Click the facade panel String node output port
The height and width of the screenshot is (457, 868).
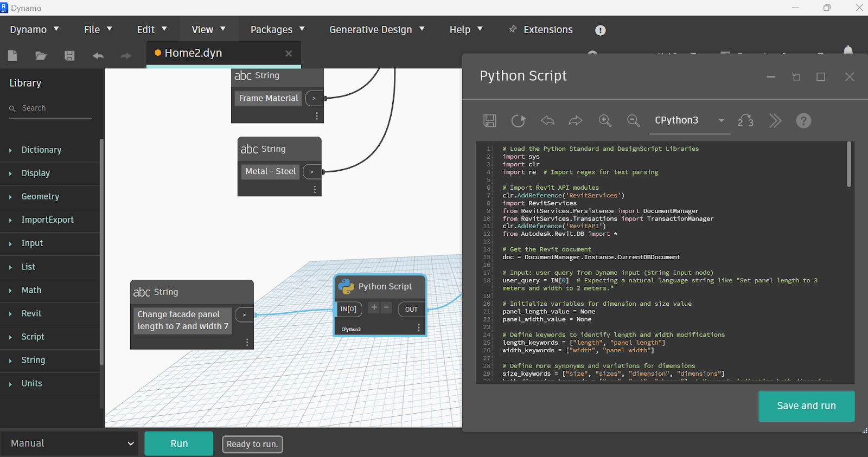244,314
